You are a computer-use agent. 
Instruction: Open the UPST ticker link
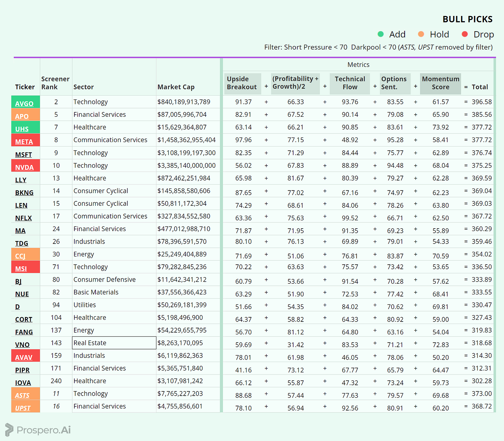click(x=23, y=408)
